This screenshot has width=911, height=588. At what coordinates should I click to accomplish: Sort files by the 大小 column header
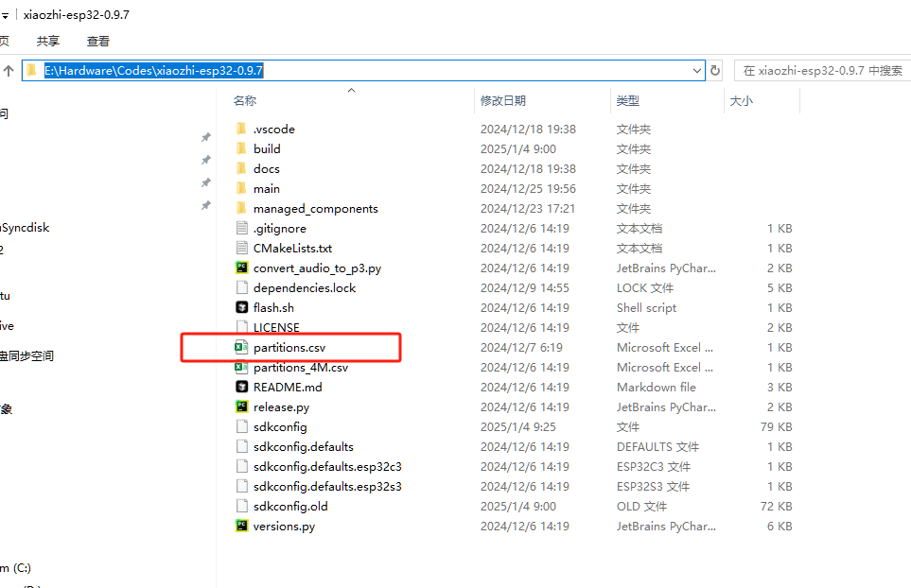742,100
